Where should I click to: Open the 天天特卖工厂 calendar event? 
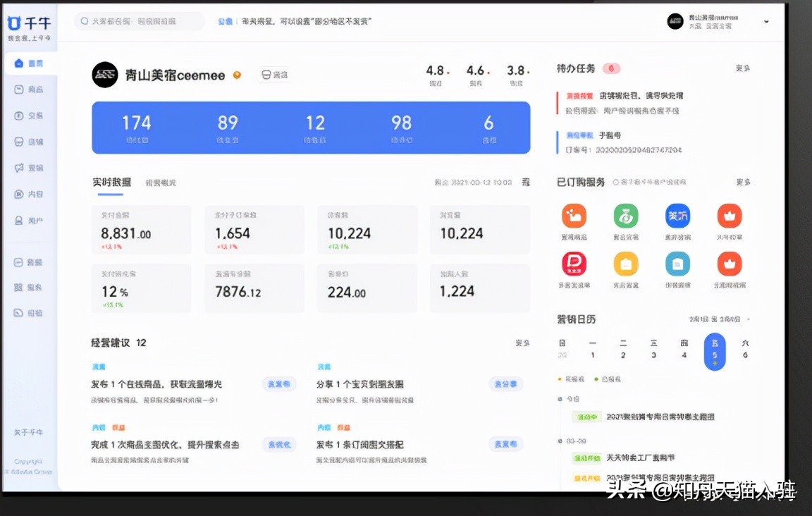(624, 458)
